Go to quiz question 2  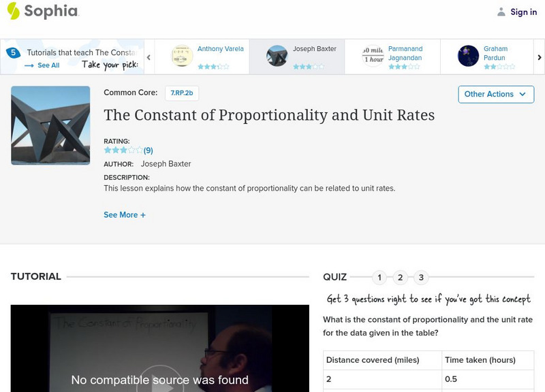400,278
